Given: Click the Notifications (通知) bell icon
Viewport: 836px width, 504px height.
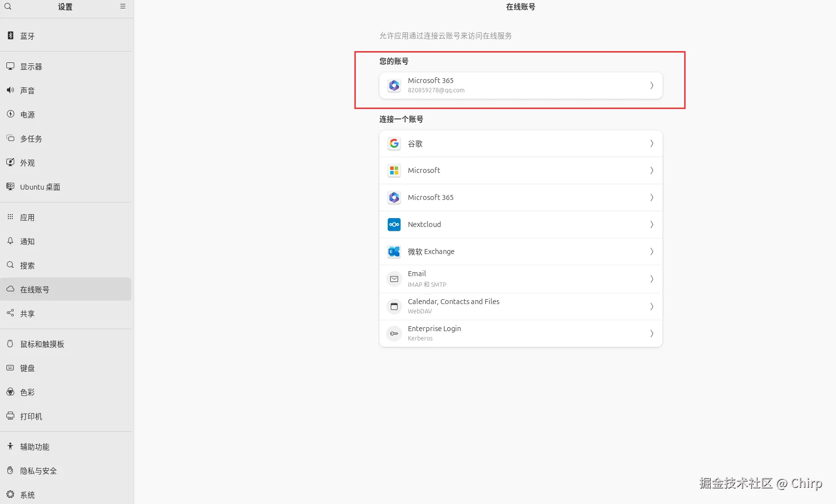Looking at the screenshot, I should [10, 241].
